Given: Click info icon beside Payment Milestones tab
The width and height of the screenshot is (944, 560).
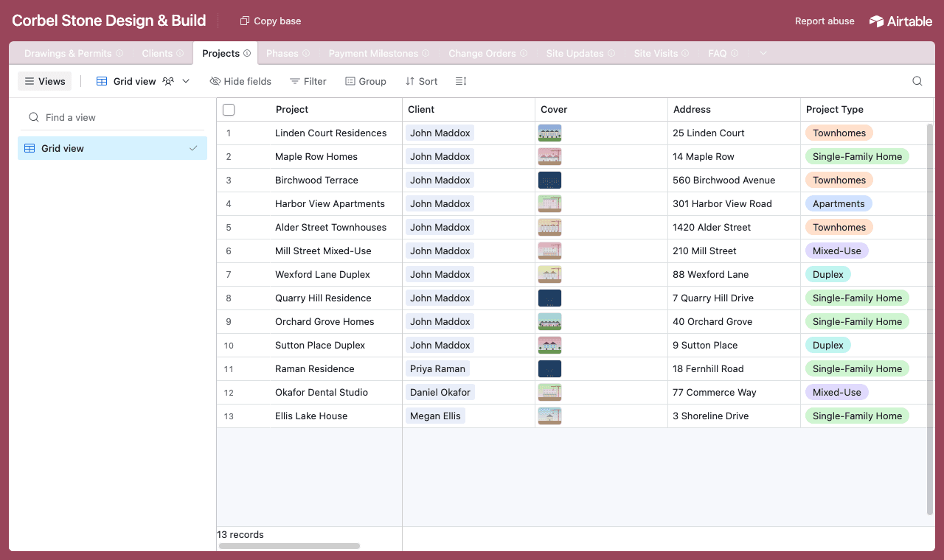Looking at the screenshot, I should tap(426, 53).
